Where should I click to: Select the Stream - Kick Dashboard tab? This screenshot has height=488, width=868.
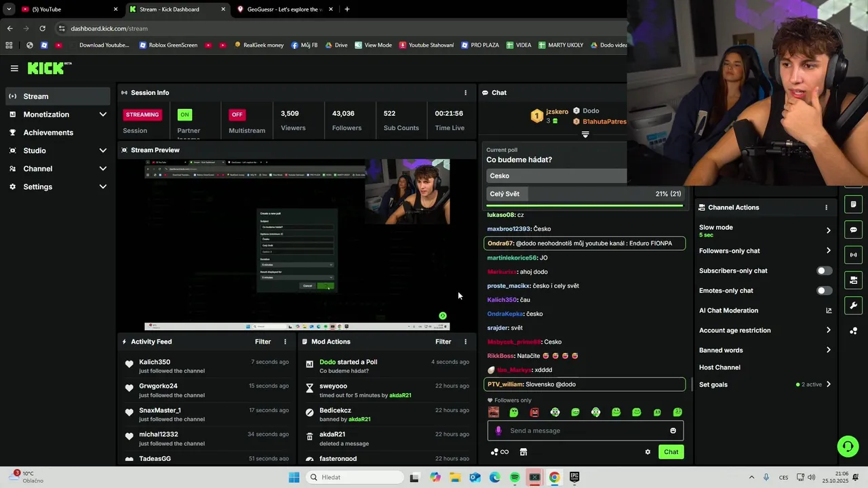pos(177,9)
